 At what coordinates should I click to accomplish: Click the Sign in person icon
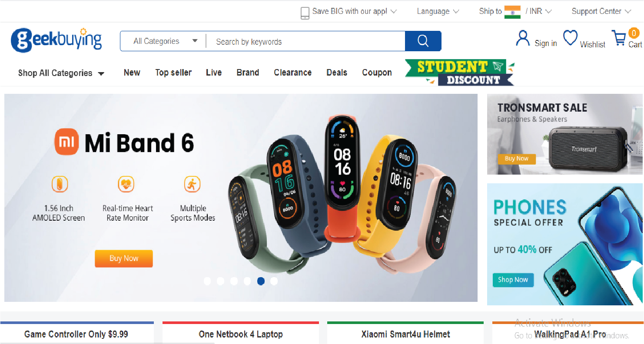coord(522,38)
